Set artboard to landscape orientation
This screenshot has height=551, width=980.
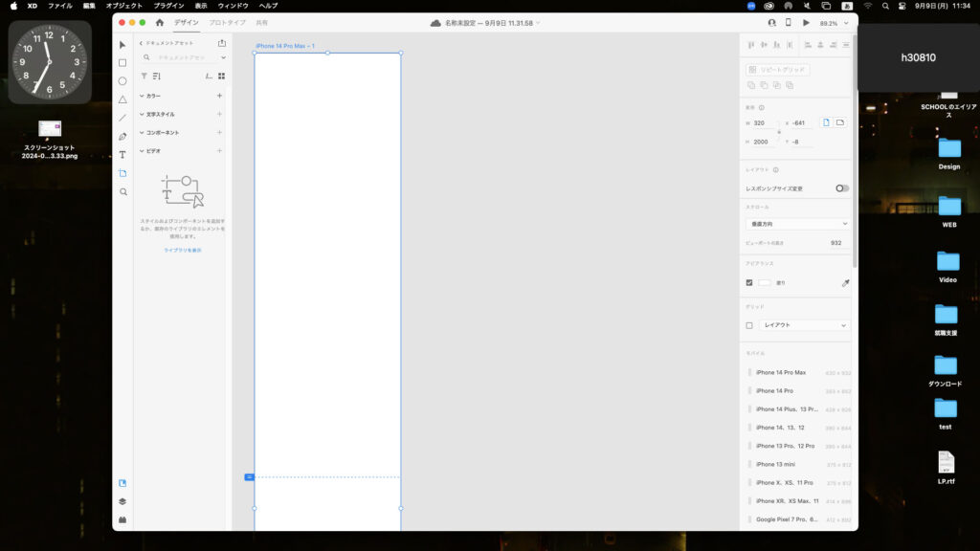[x=840, y=123]
